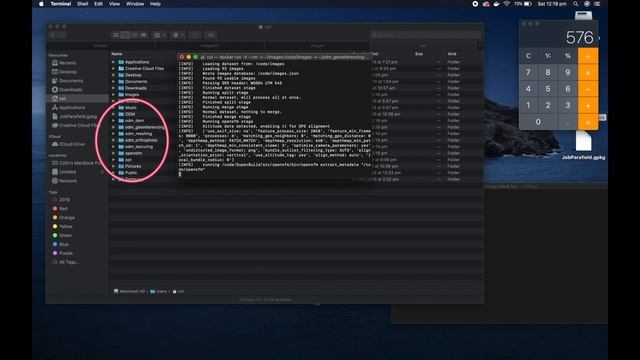640x360 pixels.
Task: Click Calculator percent button
Action: [x=567, y=56]
